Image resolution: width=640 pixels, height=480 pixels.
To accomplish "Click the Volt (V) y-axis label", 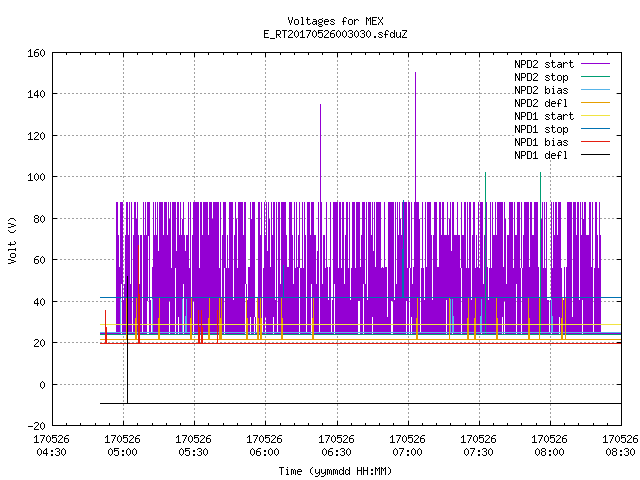I will click(12, 240).
